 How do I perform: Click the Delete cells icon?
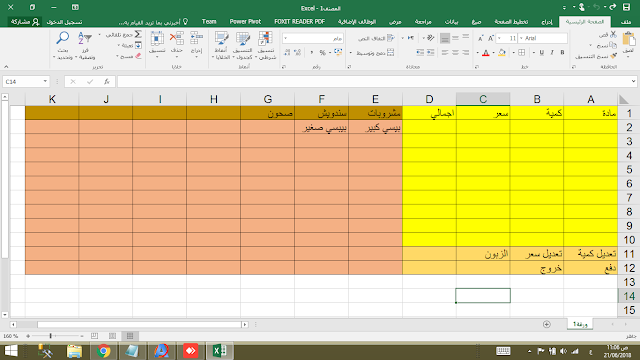[x=177, y=38]
